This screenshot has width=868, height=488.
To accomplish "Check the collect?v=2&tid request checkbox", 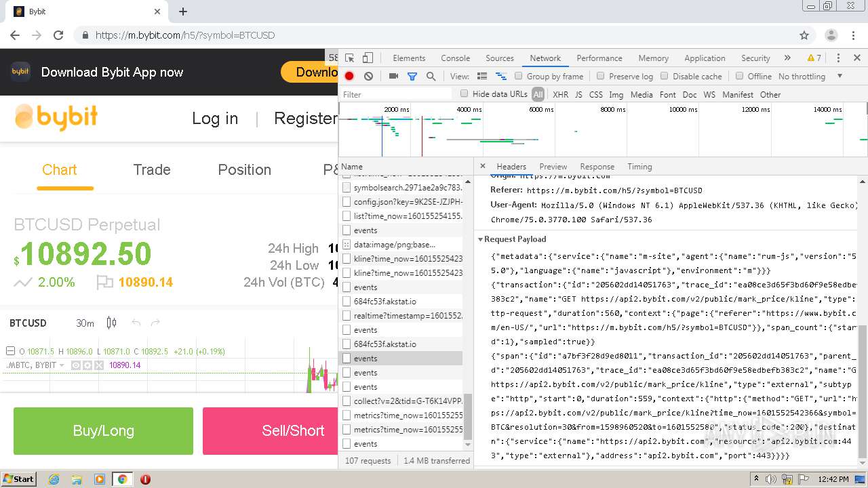I will tap(347, 401).
